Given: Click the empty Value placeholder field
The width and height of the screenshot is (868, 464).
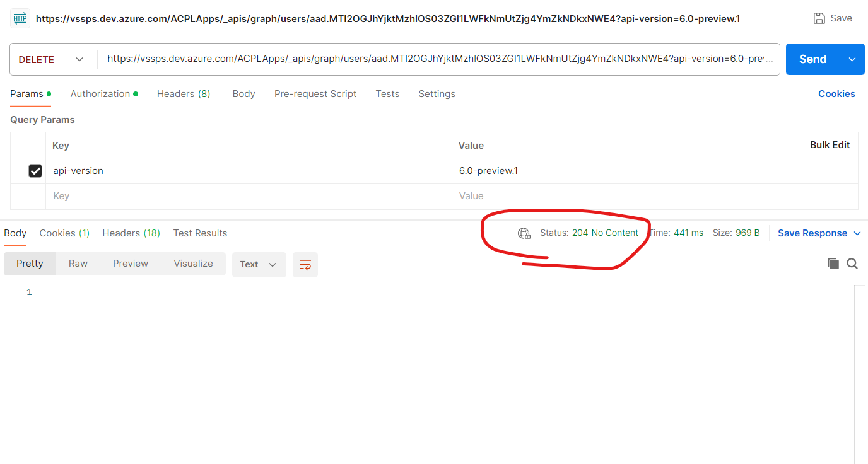Looking at the screenshot, I should click(x=655, y=196).
